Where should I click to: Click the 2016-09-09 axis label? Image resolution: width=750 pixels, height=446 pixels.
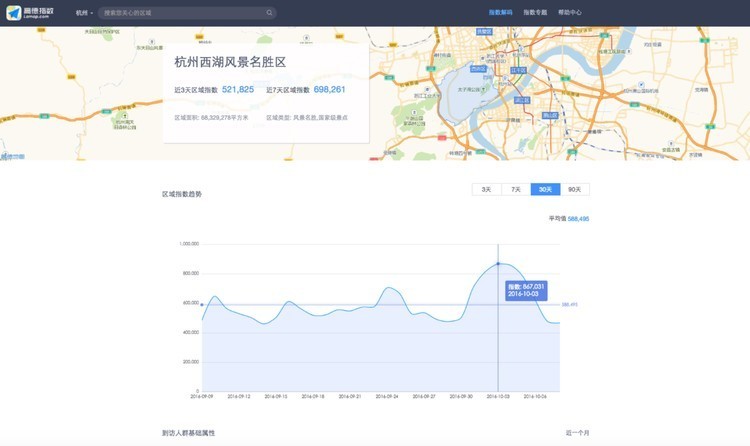point(202,397)
